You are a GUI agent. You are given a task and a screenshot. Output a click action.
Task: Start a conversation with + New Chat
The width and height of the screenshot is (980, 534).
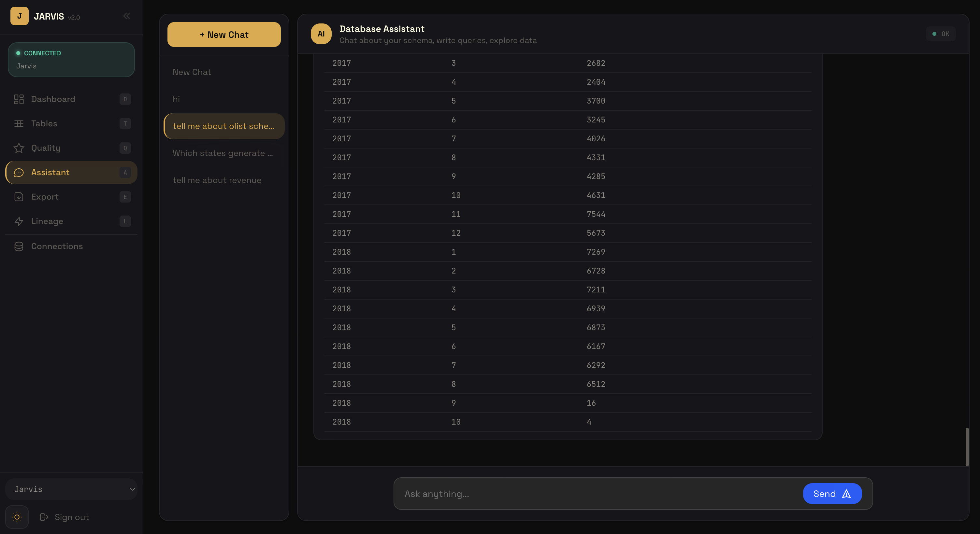[224, 35]
